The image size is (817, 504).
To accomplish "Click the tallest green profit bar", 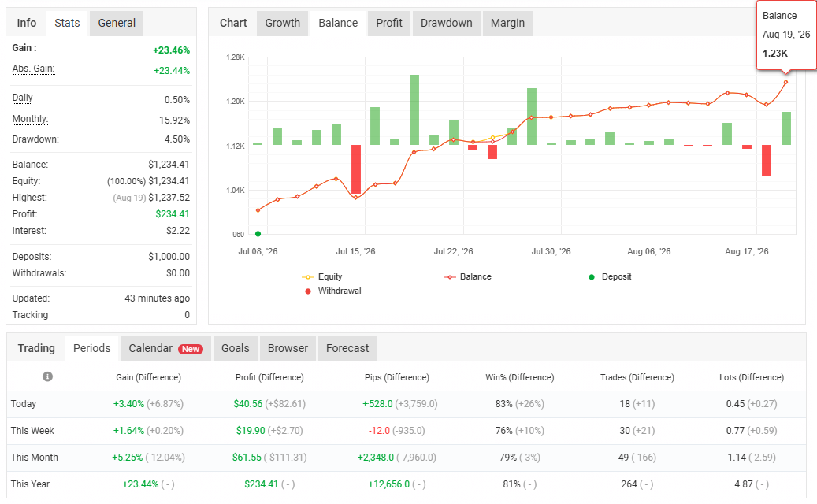I will pyautogui.click(x=414, y=110).
